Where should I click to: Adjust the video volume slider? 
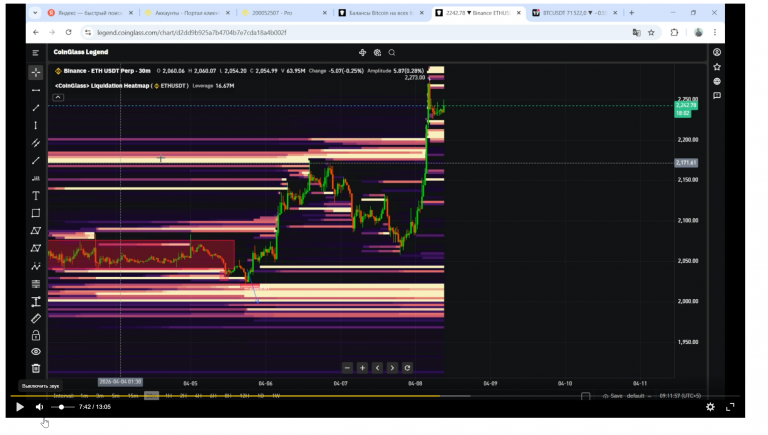[62, 407]
